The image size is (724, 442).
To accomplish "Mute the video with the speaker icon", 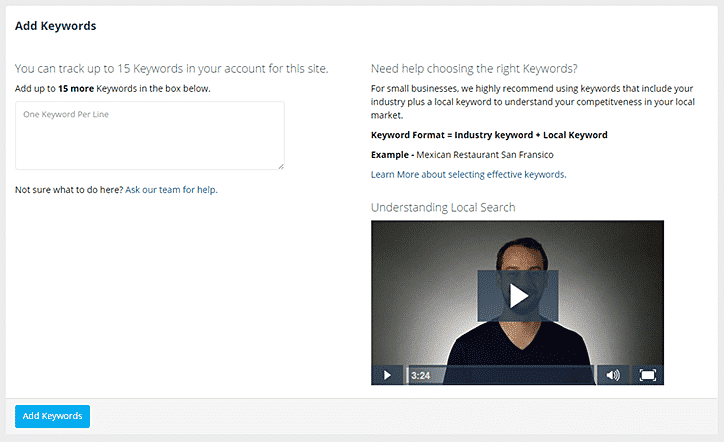I will coord(613,375).
